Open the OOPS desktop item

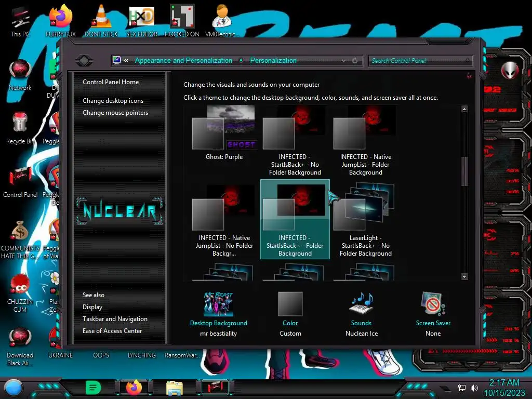coord(101,355)
